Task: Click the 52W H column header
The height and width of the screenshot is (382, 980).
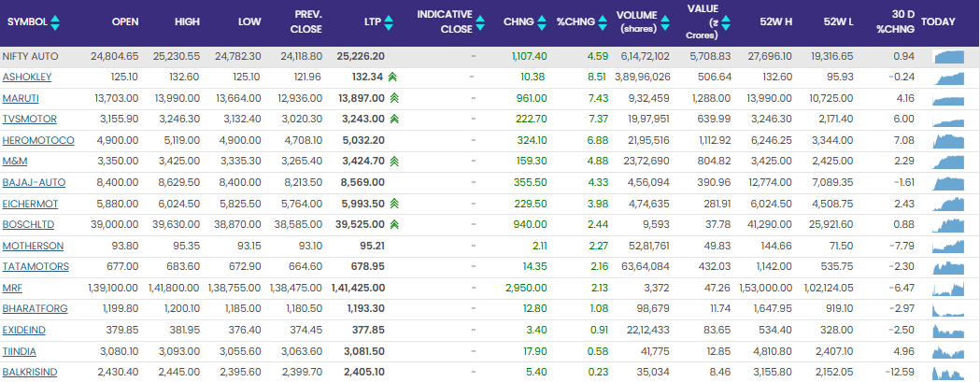Action: pos(775,21)
